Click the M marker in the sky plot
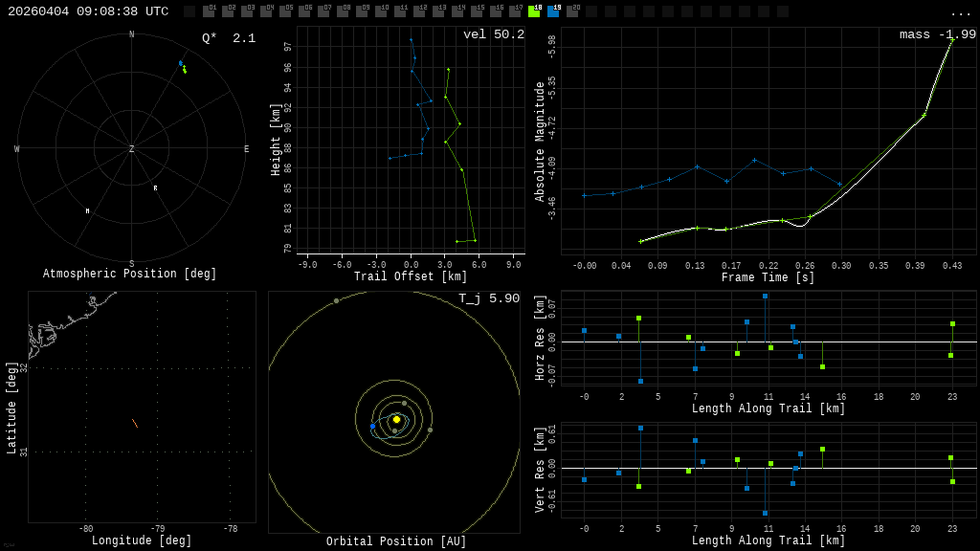The width and height of the screenshot is (980, 551). (87, 211)
